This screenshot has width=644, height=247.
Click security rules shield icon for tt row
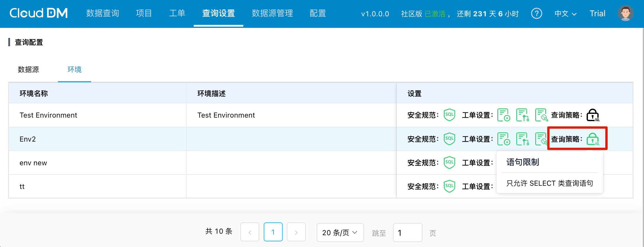(x=449, y=186)
